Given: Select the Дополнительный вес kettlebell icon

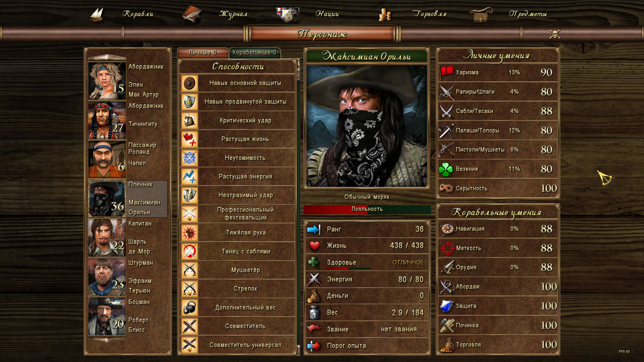Looking at the screenshot, I should [189, 307].
